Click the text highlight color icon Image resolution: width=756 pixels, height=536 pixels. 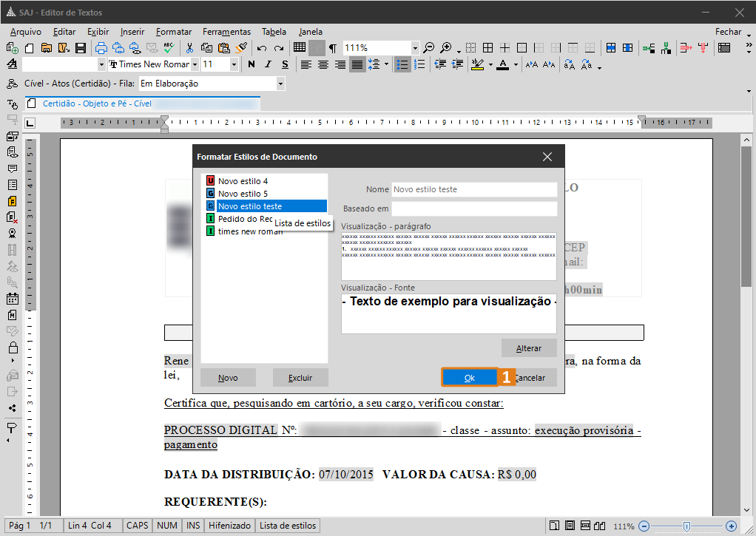point(477,64)
